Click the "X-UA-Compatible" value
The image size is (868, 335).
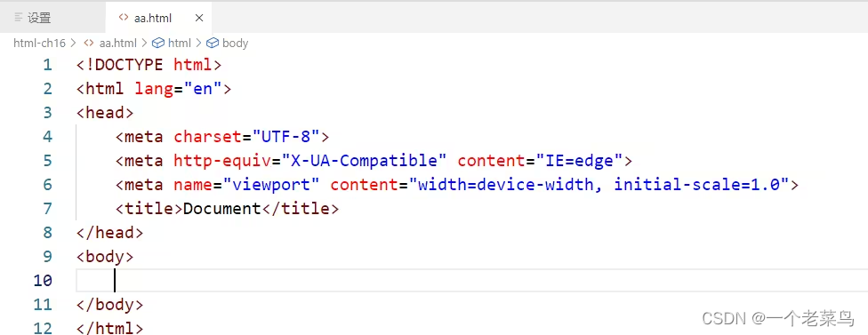(365, 161)
